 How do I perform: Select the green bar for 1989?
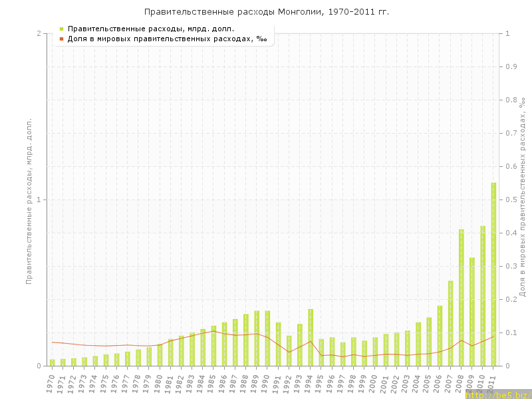(x=257, y=338)
